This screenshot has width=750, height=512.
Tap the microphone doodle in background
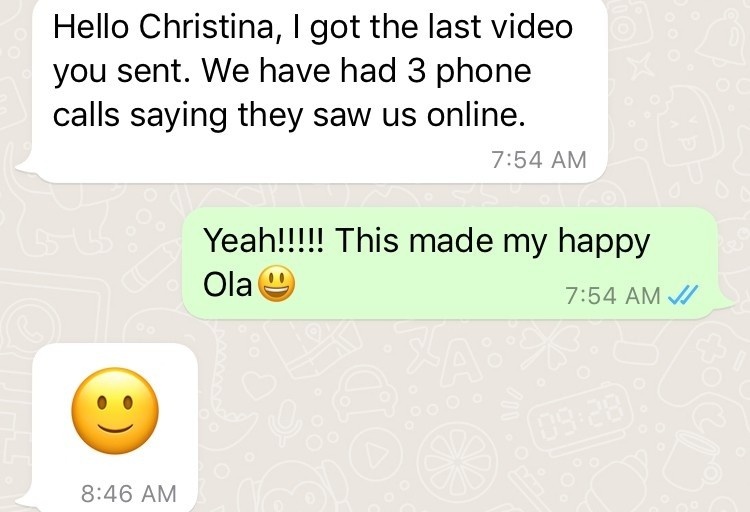(286, 421)
